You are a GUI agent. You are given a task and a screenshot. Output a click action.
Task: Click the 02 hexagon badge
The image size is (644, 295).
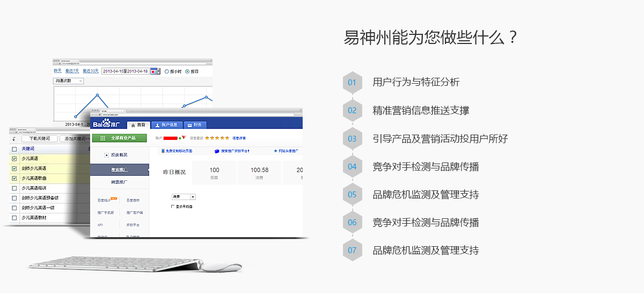click(352, 110)
